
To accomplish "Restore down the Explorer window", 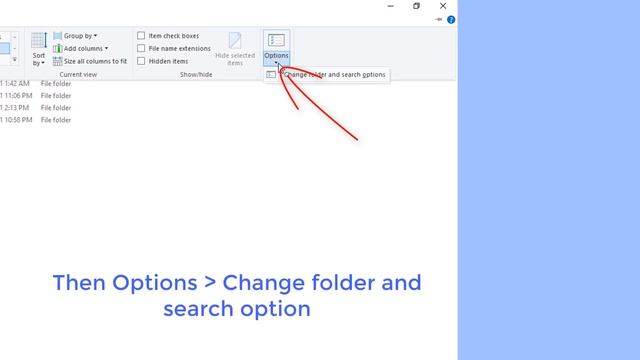I will (x=416, y=6).
